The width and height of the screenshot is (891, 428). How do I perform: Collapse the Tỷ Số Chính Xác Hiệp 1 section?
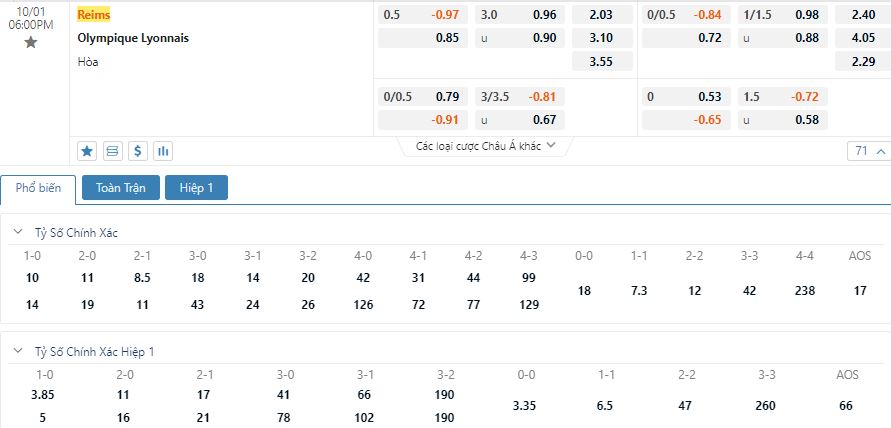click(18, 351)
